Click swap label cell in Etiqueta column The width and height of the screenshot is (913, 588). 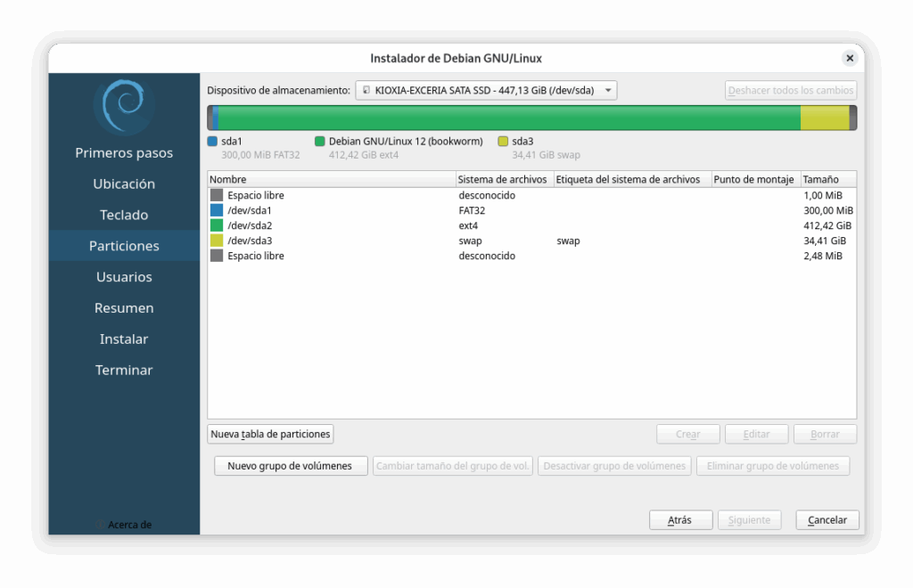(568, 241)
